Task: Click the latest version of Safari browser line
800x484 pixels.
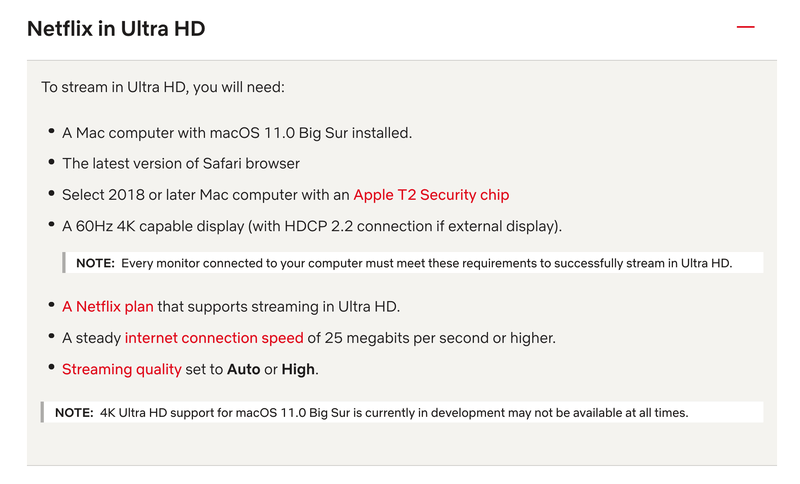Action: coord(181,163)
